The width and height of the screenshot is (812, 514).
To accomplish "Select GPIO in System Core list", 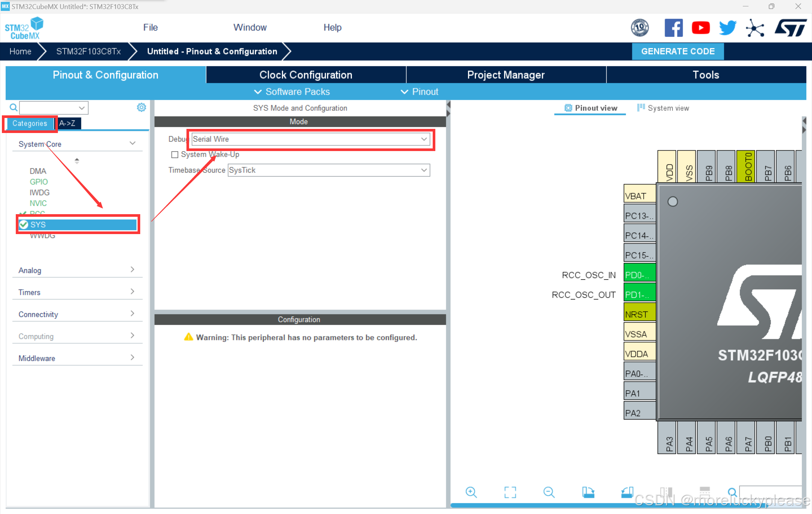I will tap(39, 182).
